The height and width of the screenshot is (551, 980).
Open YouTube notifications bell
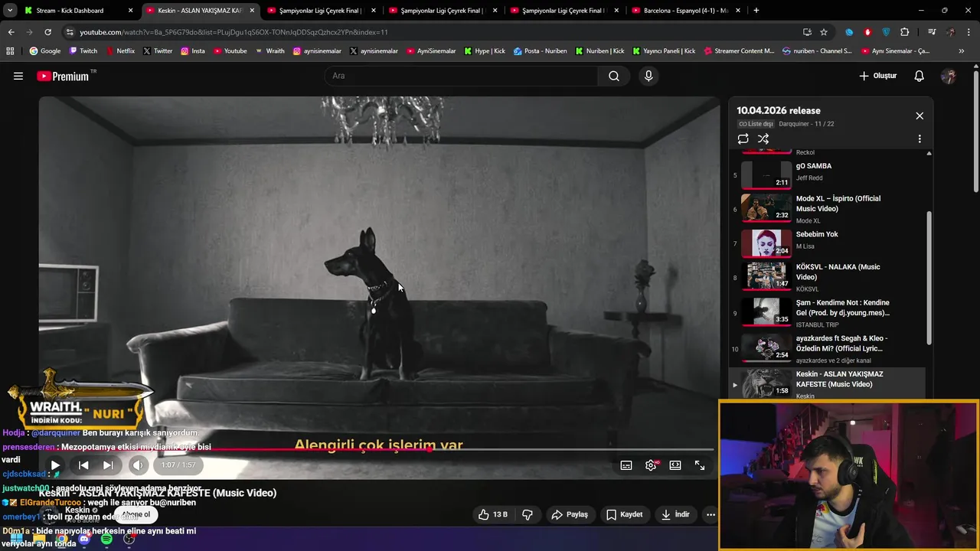tap(920, 76)
